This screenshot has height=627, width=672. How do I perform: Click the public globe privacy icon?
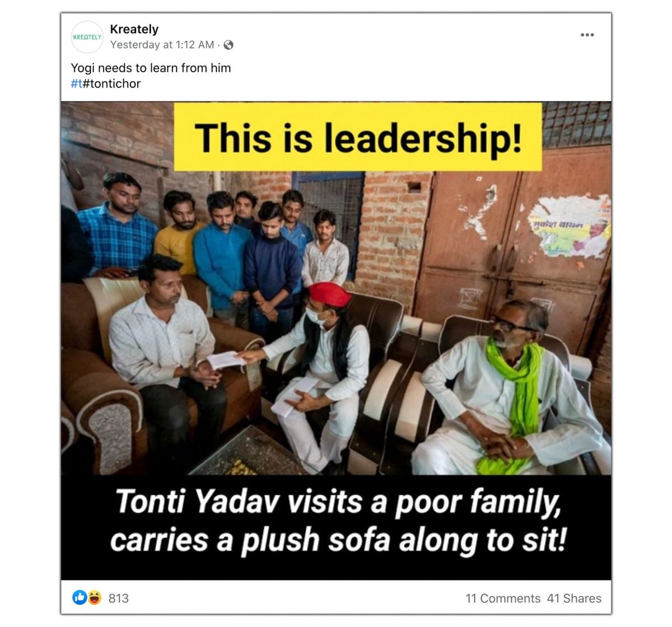[x=228, y=45]
